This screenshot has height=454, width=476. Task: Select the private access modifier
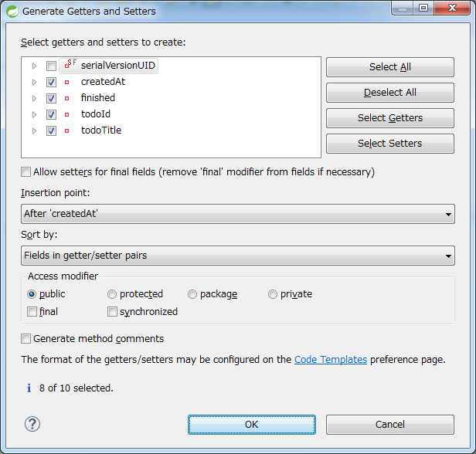click(x=273, y=294)
